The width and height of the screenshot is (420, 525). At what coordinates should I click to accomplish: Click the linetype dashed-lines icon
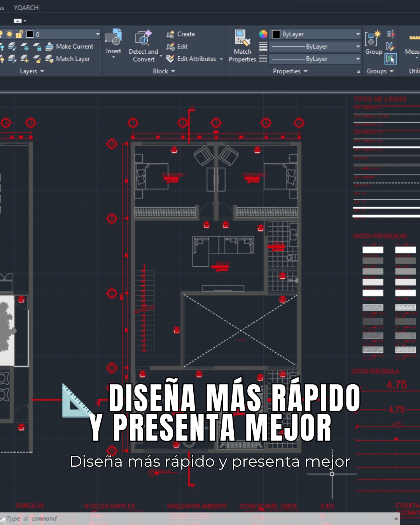coord(263,59)
